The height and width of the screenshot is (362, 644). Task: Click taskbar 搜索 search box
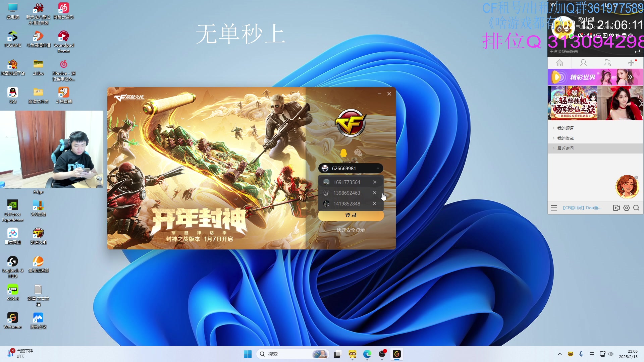click(x=292, y=354)
